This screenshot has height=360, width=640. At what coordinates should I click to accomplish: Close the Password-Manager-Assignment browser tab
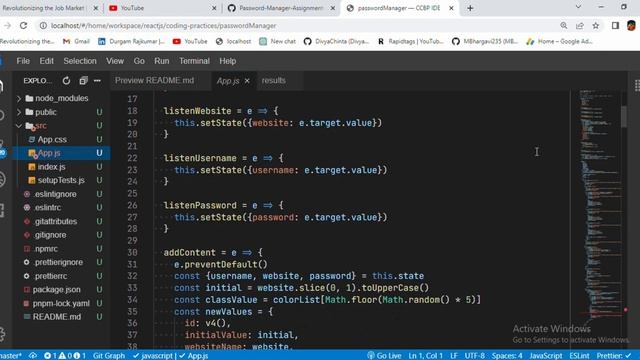coord(333,8)
